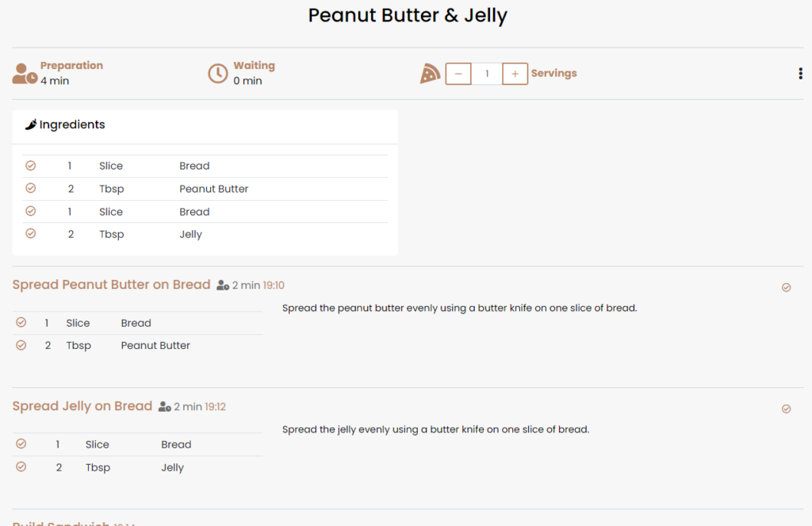Increase servings with the plus button
812x526 pixels.
click(515, 74)
